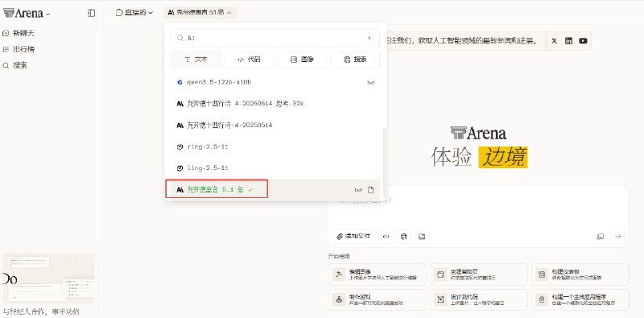Open the 制作游戏 starter card
The height and width of the screenshot is (318, 644).
click(x=377, y=300)
